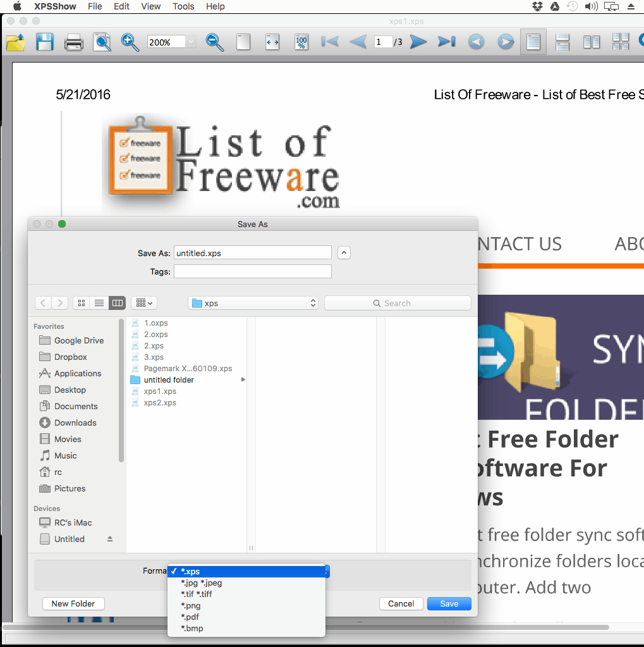Switch file browser to list view
644x647 pixels.
pyautogui.click(x=99, y=303)
